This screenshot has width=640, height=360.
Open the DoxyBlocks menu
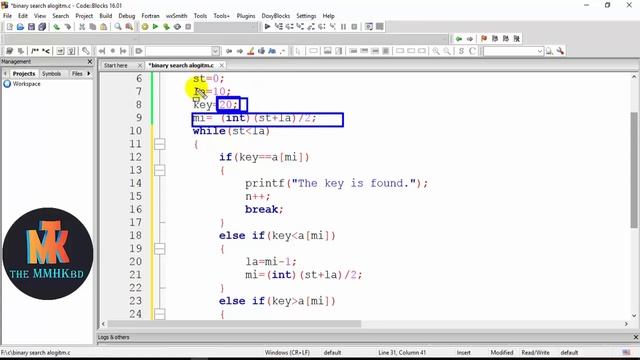pos(276,16)
